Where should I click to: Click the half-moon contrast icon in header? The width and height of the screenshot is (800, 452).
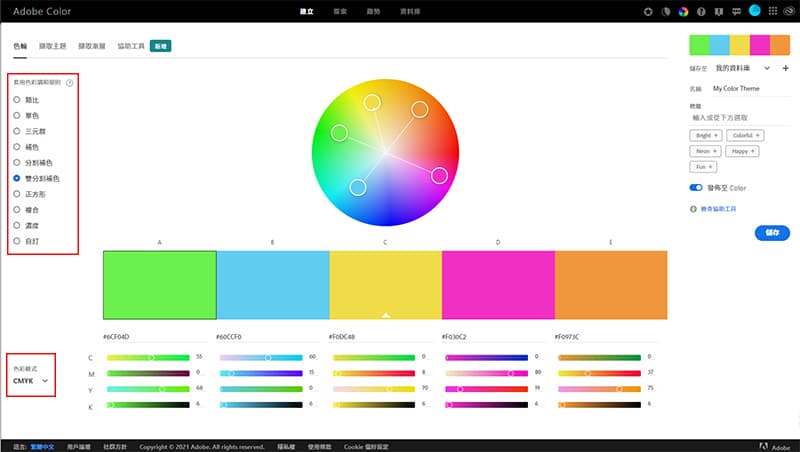(666, 12)
